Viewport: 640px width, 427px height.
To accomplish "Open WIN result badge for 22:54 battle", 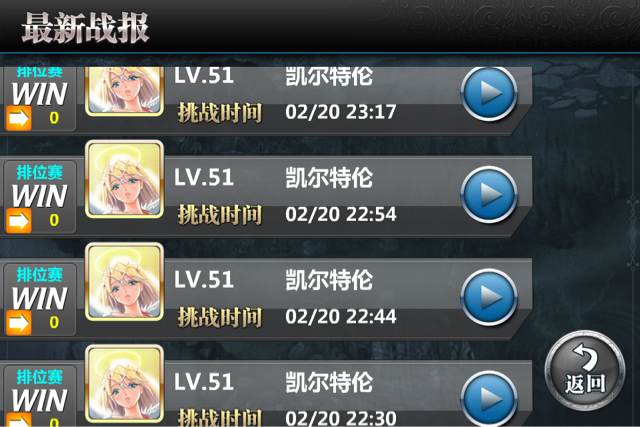I will 39,196.
